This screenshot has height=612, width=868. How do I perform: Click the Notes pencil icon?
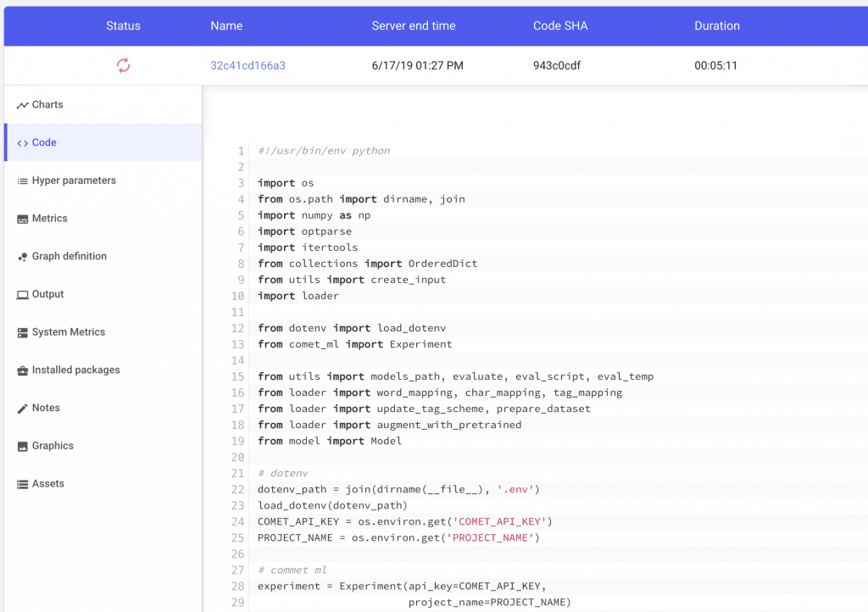tap(22, 409)
